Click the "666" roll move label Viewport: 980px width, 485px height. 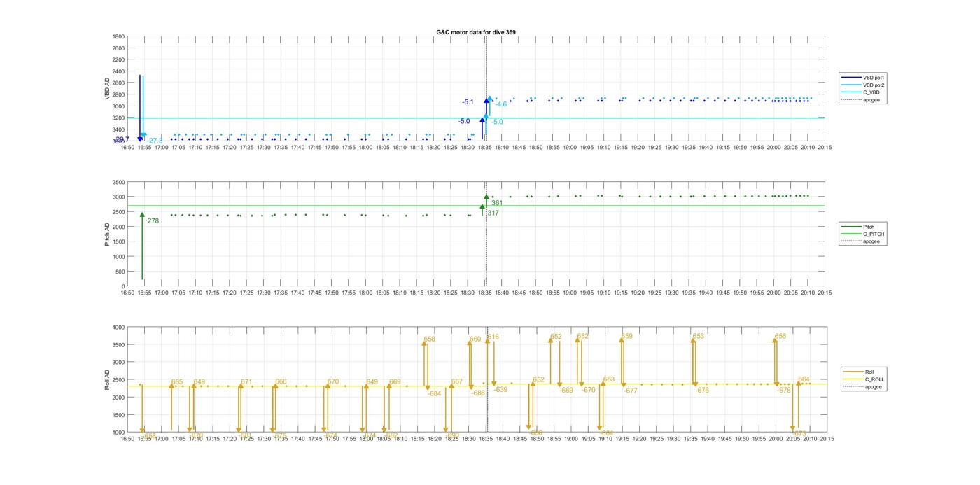click(x=281, y=382)
